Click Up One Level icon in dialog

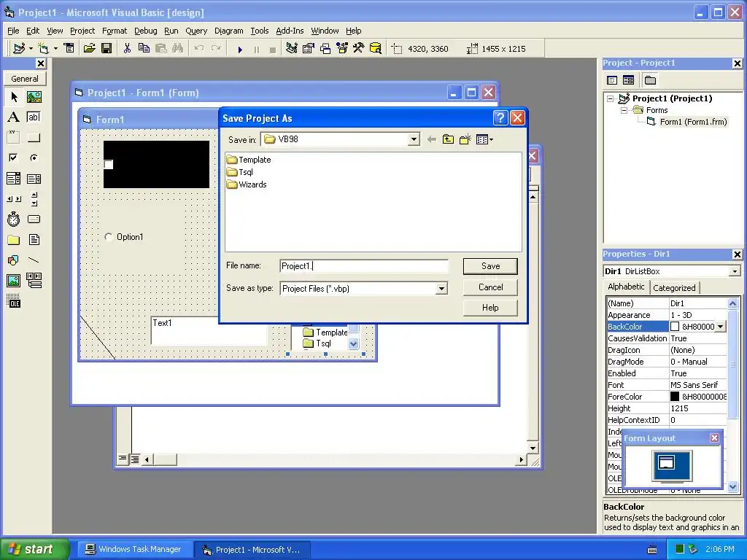click(x=448, y=139)
